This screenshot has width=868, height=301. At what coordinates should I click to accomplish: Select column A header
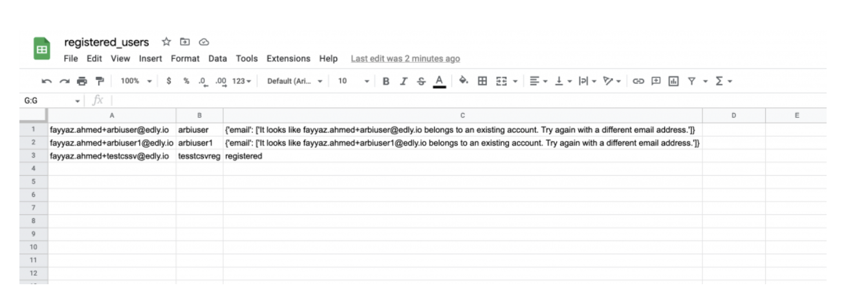[x=112, y=116]
